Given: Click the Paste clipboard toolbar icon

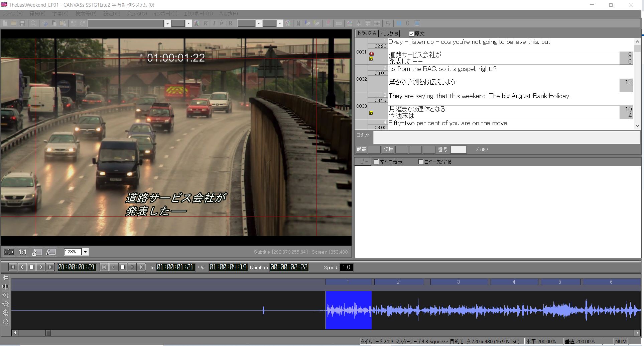Looking at the screenshot, I should click(62, 23).
